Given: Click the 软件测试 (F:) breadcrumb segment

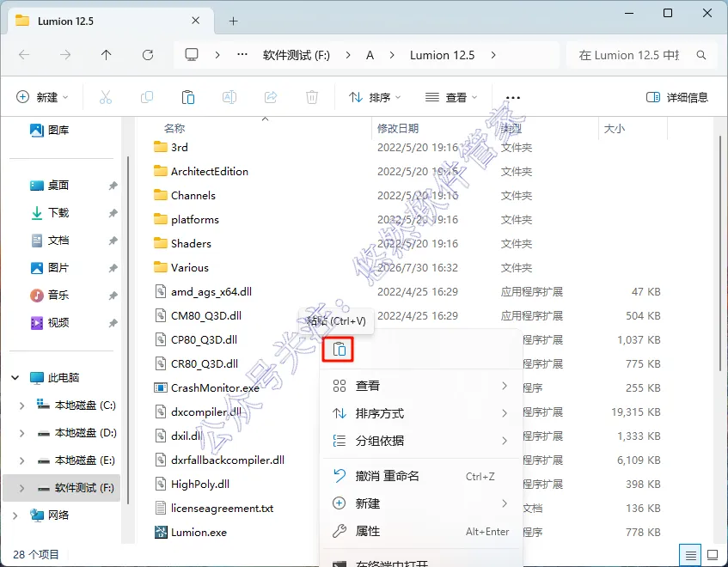Looking at the screenshot, I should [x=297, y=55].
